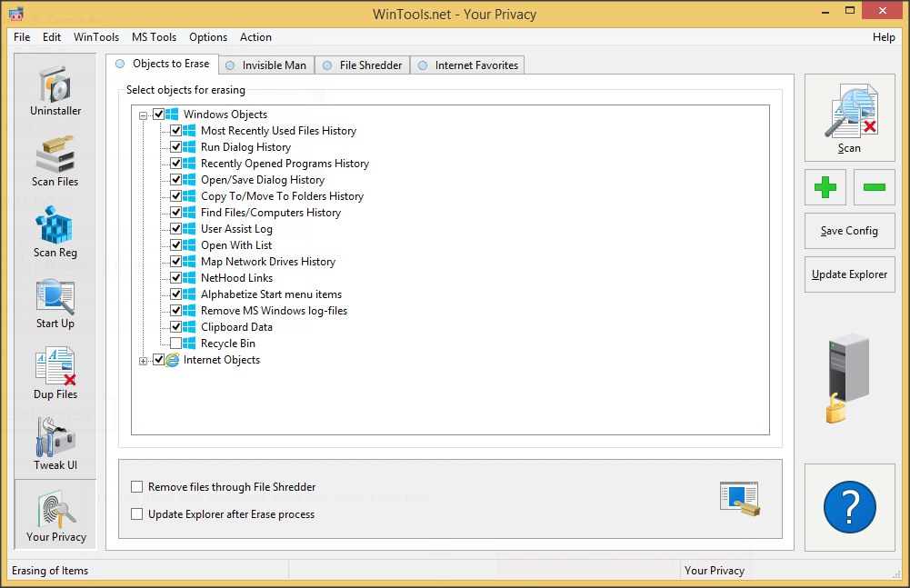Uncheck Copy To/Move To Folders History checkbox
The image size is (910, 588).
click(175, 196)
